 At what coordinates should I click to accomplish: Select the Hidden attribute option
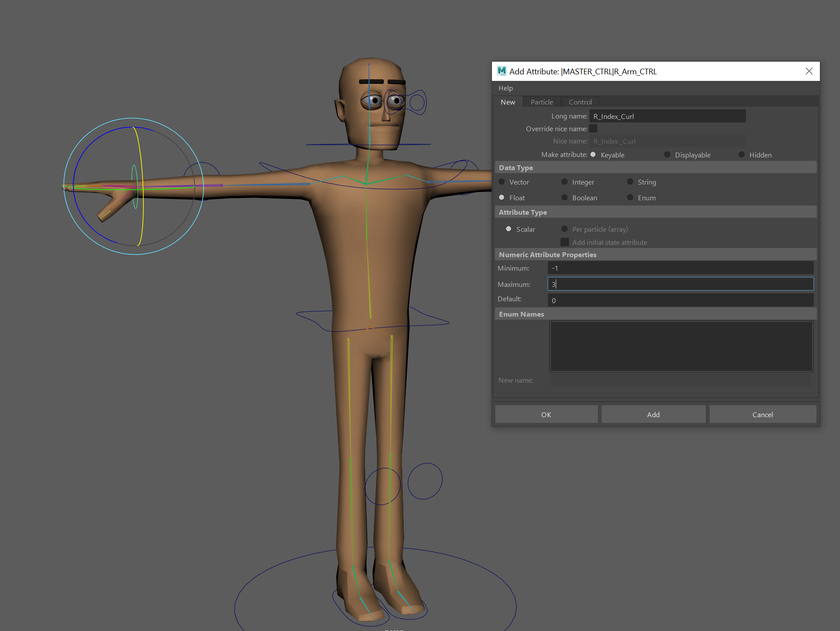point(742,155)
